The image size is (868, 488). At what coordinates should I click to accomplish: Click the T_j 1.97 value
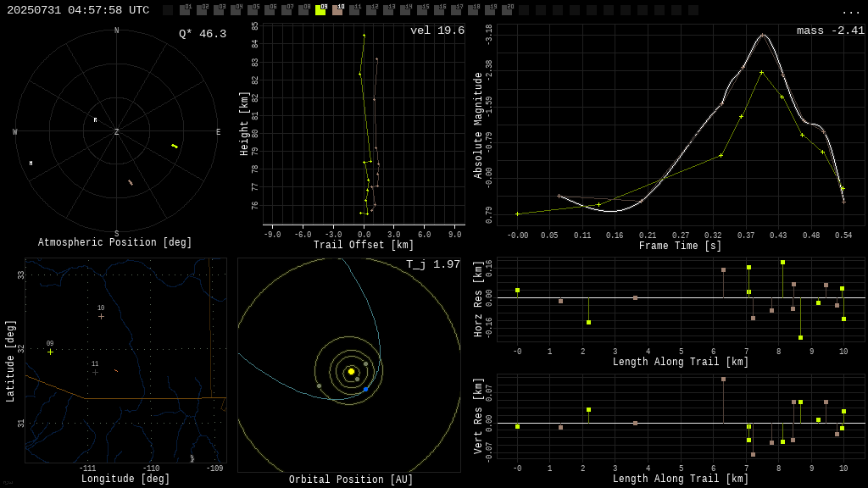pos(433,264)
